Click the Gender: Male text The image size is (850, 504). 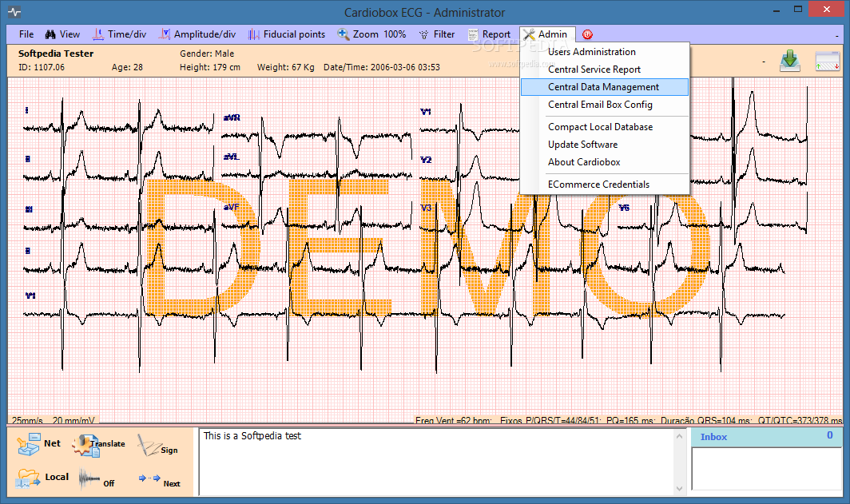207,54
